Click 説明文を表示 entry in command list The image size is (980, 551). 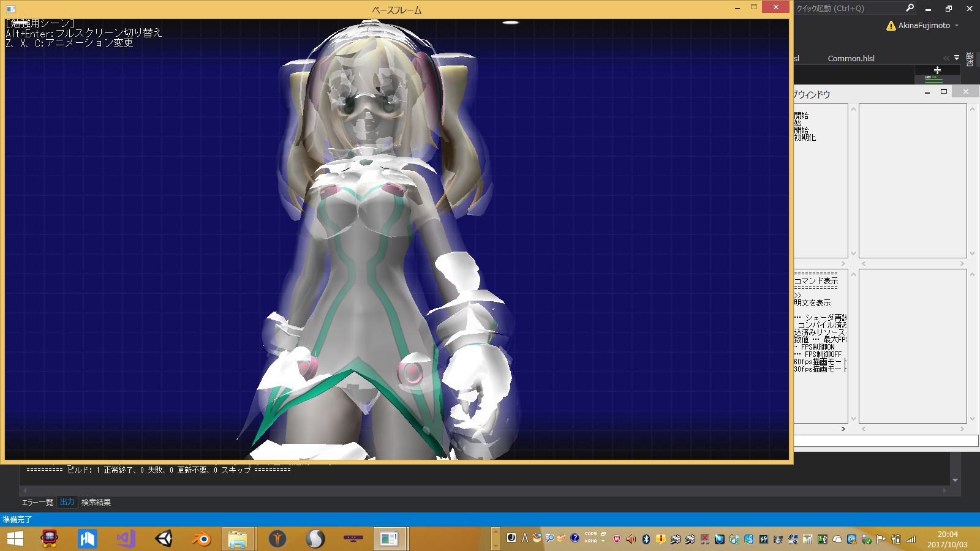[x=813, y=303]
